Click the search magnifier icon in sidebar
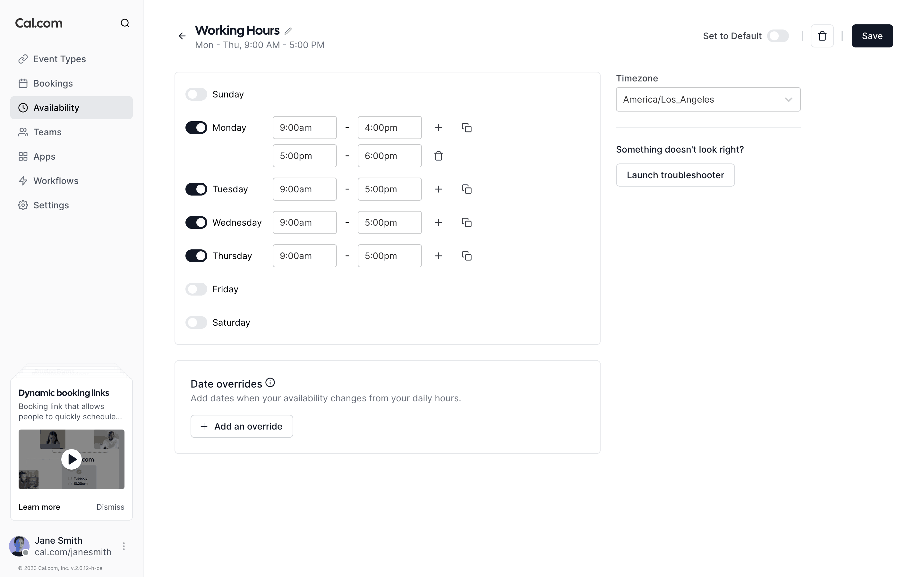Viewport: 924px width, 577px height. pos(125,23)
